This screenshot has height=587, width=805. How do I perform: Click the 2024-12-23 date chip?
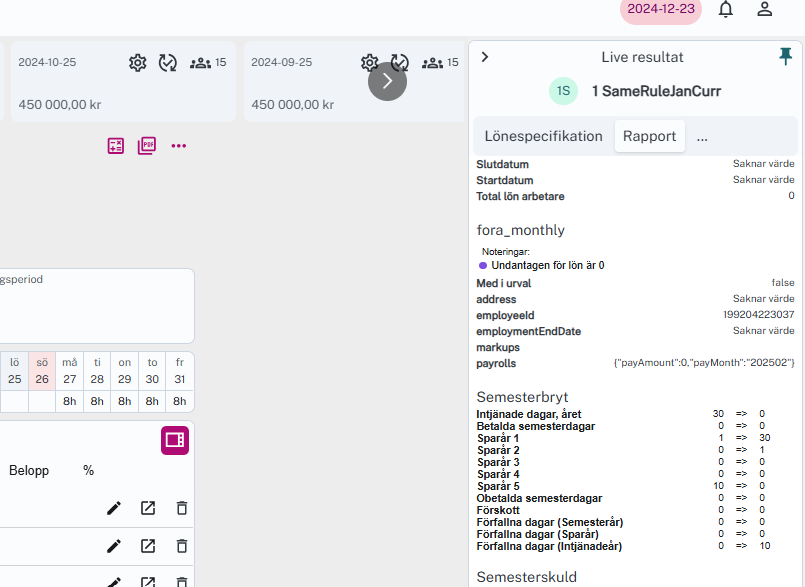click(x=660, y=9)
